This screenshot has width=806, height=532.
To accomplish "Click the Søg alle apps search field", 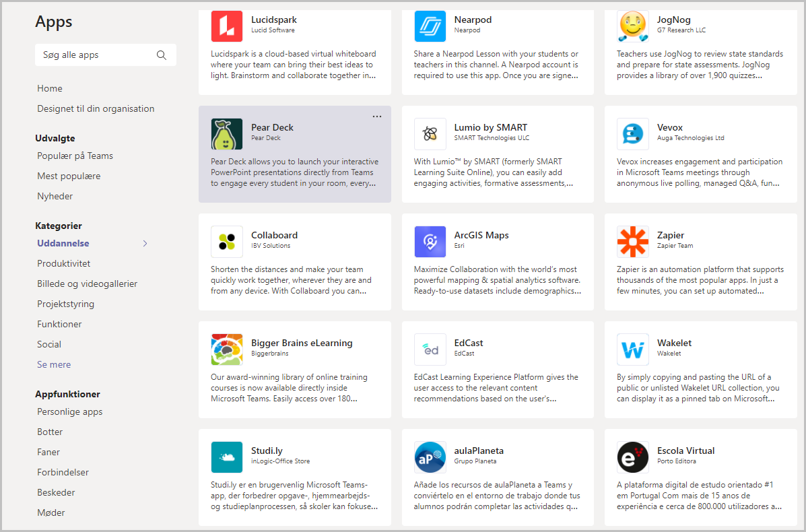I will 105,55.
